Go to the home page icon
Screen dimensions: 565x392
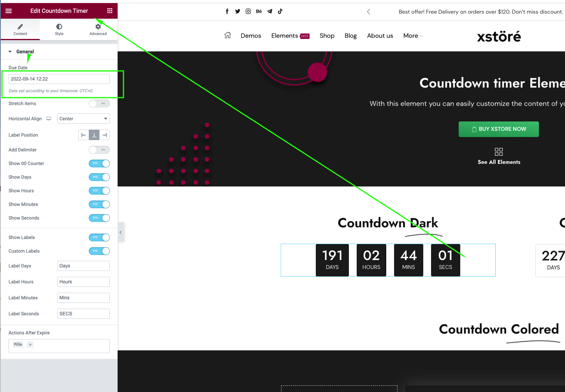pos(228,35)
